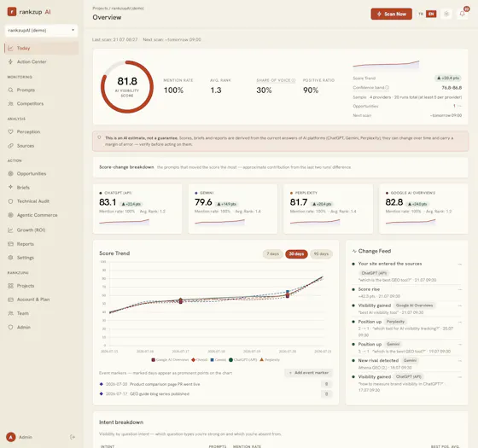This screenshot has height=448, width=478.
Task: Open the Google AI Overviews score card
Action: point(423,209)
